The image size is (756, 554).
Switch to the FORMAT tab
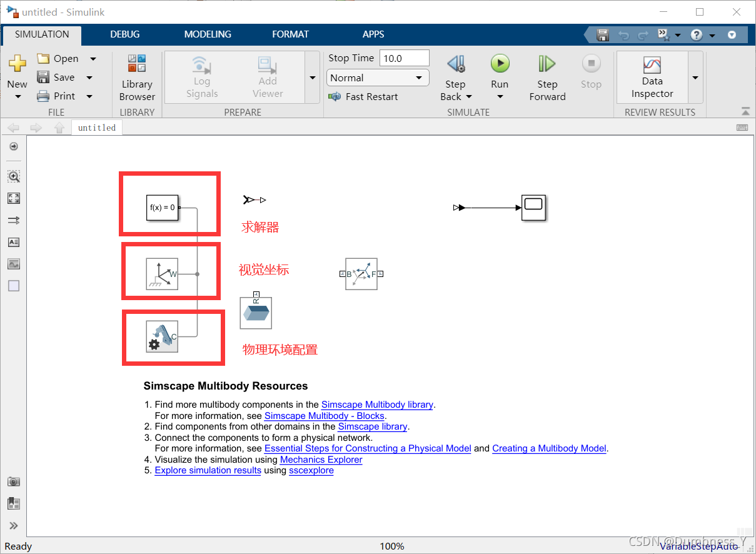pos(290,34)
